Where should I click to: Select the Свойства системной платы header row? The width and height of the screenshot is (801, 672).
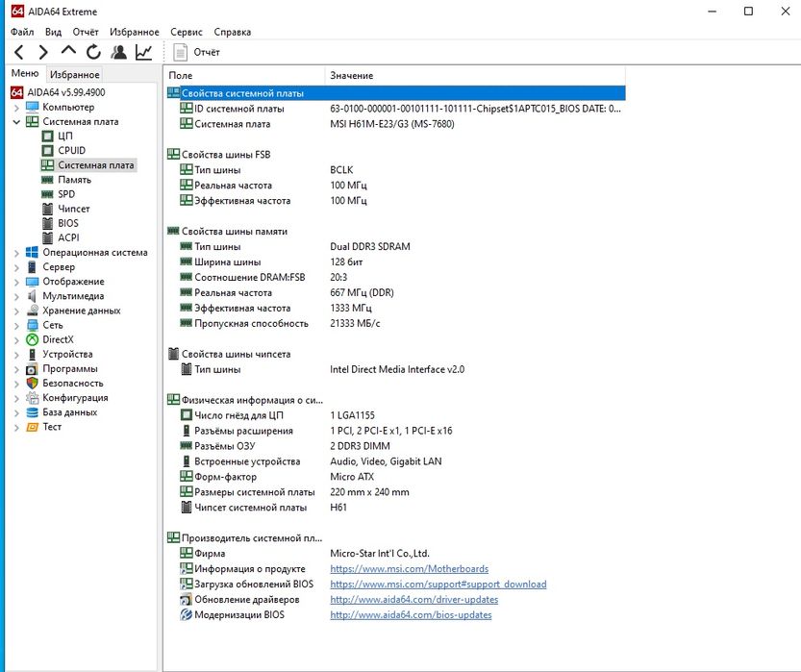pyautogui.click(x=396, y=93)
